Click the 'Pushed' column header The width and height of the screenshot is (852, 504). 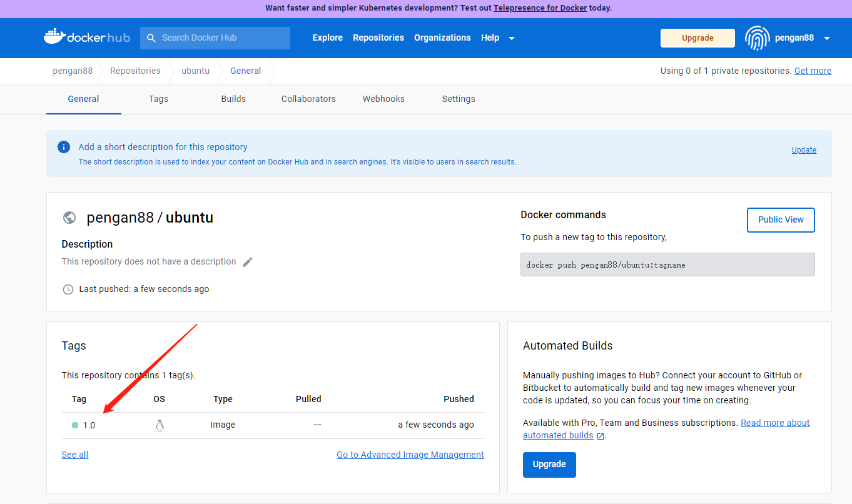click(459, 399)
